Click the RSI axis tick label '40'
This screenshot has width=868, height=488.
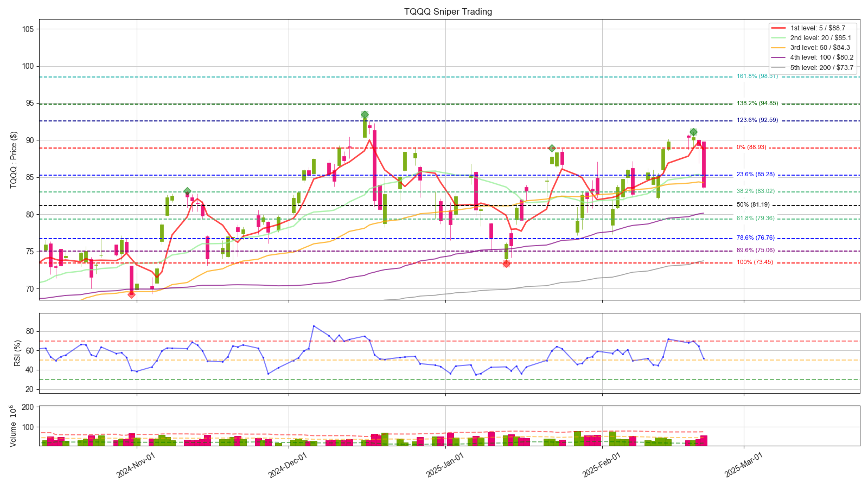29,370
